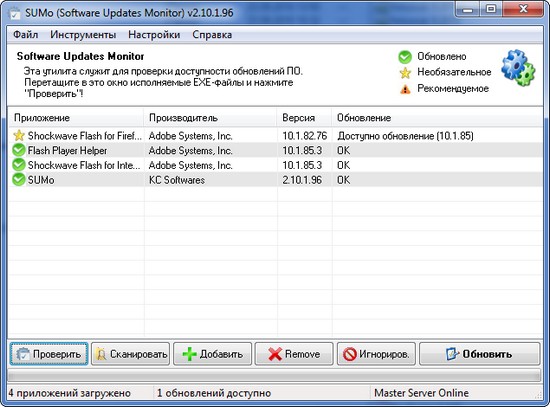The width and height of the screenshot is (550, 407).
Task: Click the SUMo title bar app icon
Action: [15, 13]
